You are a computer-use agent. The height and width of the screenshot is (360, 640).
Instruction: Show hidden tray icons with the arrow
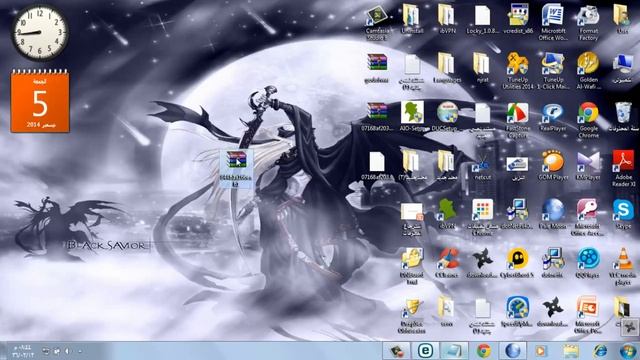coord(80,351)
